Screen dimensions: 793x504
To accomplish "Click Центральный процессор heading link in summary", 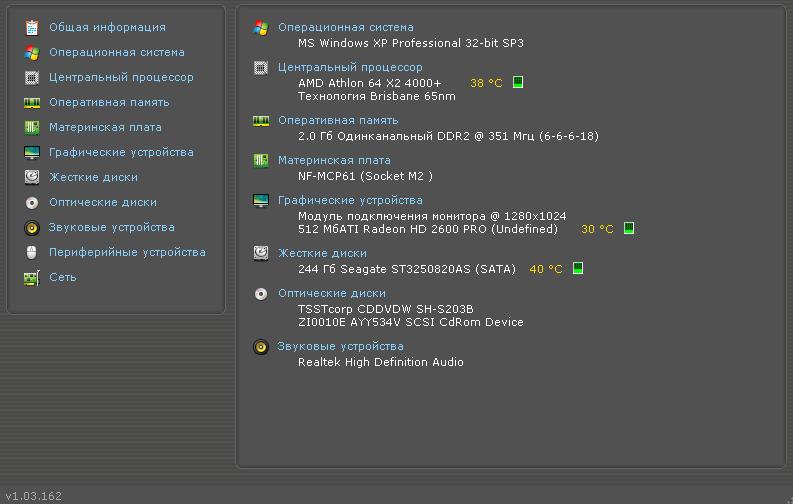I will coord(350,67).
